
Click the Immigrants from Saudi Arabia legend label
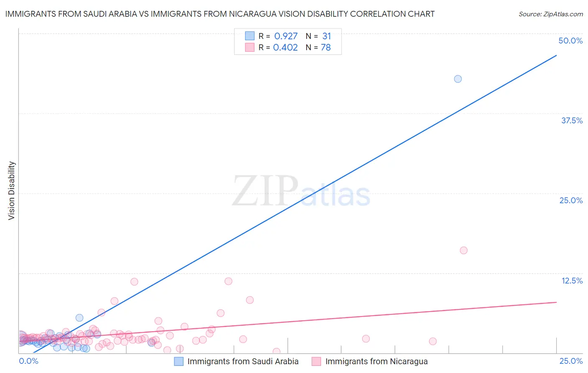tap(243, 361)
